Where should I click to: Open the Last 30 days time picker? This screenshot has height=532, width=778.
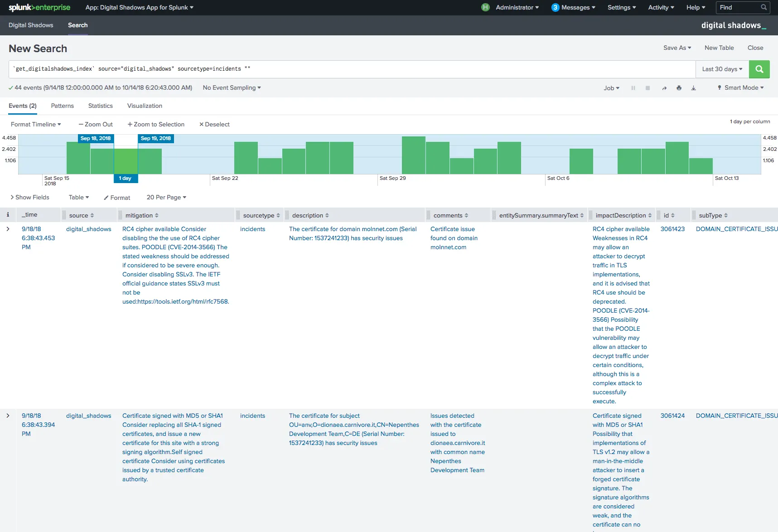click(x=722, y=69)
